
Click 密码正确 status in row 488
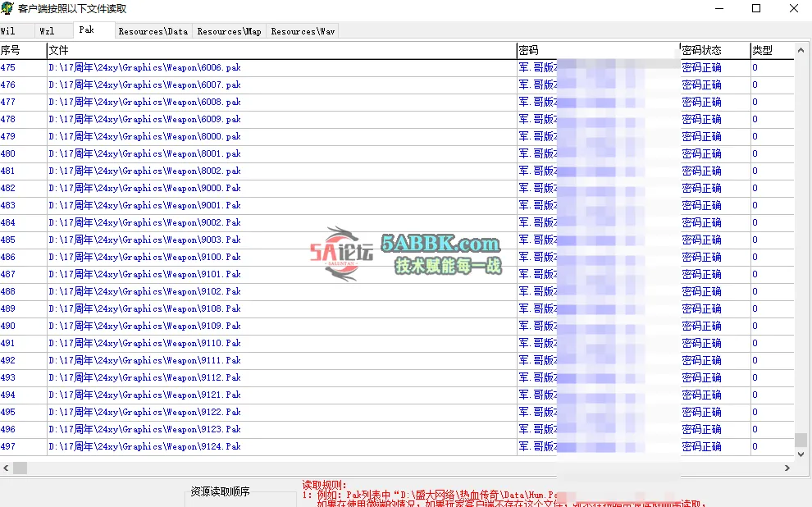pos(701,291)
